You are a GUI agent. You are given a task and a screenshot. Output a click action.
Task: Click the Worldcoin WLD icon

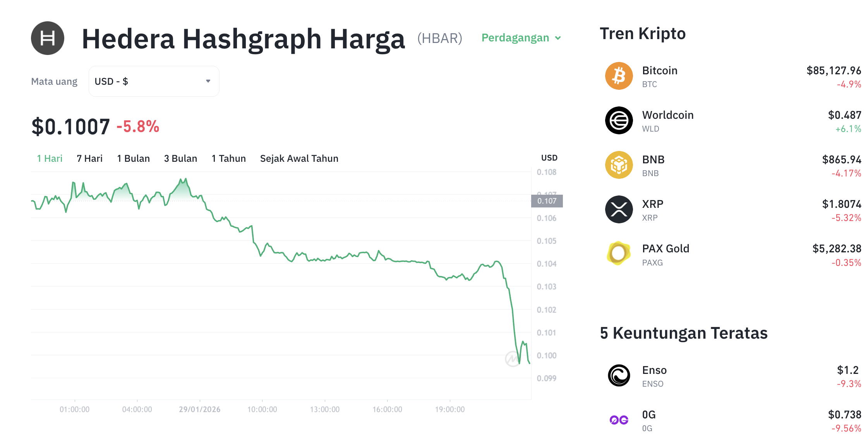pos(619,120)
